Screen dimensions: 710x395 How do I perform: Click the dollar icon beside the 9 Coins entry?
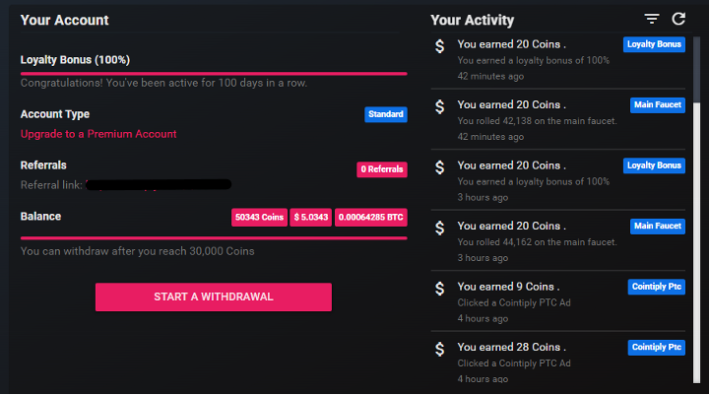[440, 289]
